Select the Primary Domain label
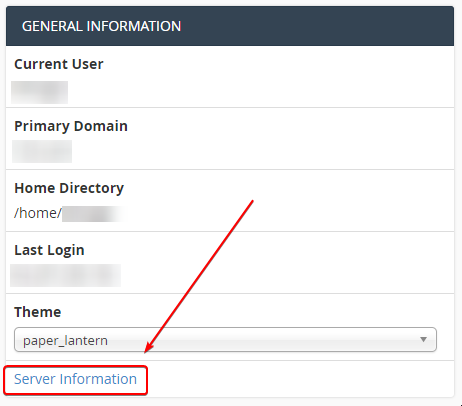 click(71, 126)
